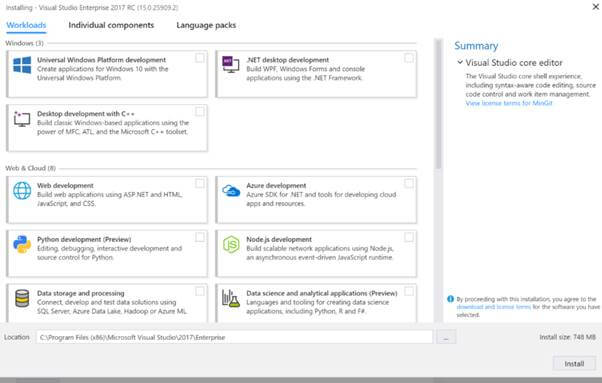Switch to the Workloads tab

[x=26, y=25]
